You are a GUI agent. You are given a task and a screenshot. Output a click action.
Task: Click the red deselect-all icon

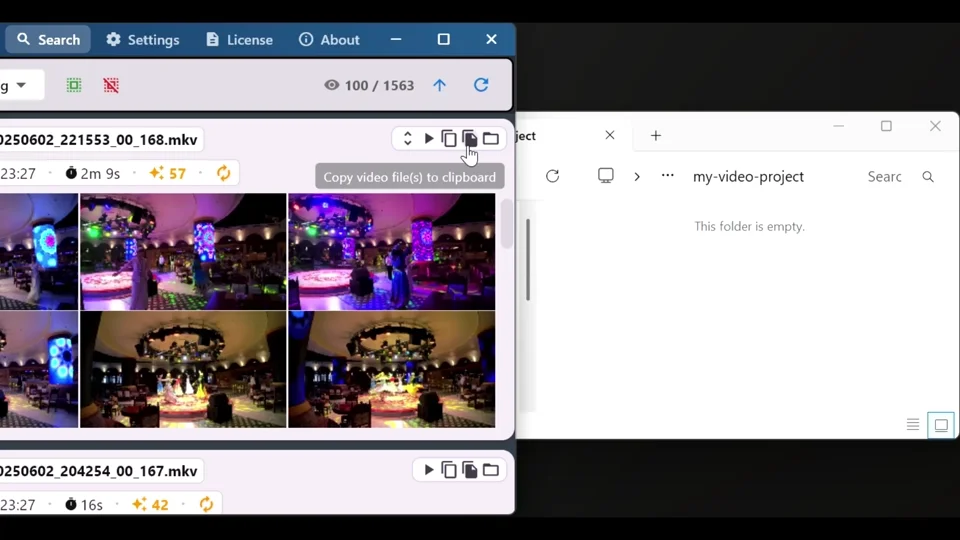click(x=111, y=85)
